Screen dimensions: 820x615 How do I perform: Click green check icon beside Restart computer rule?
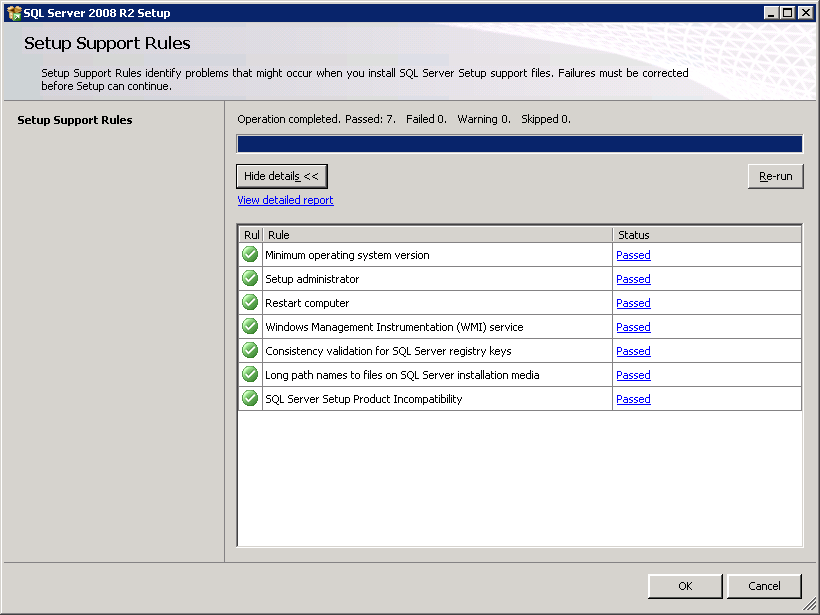(x=250, y=303)
